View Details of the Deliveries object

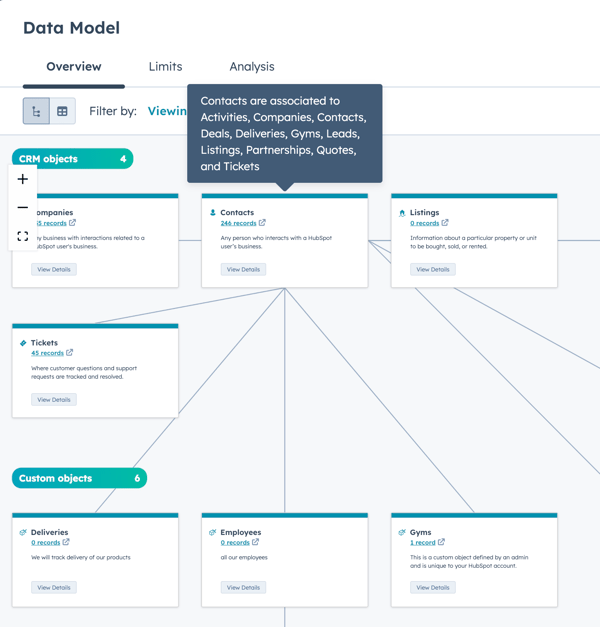click(54, 587)
